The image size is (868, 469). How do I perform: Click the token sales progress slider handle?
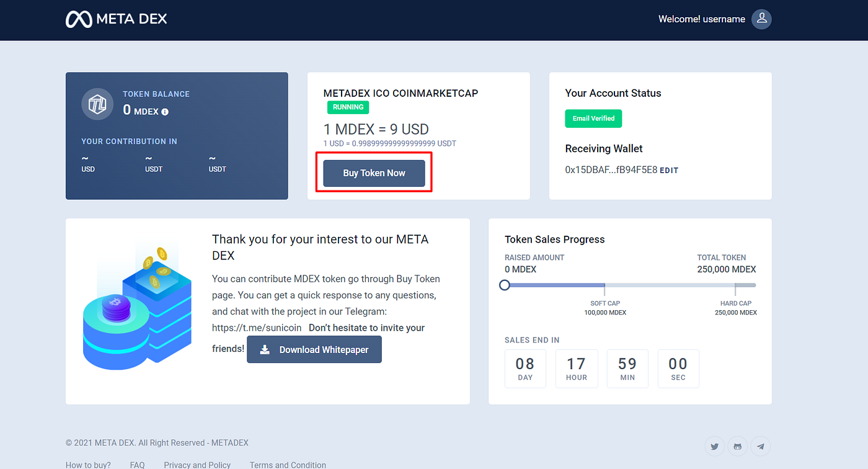click(505, 285)
